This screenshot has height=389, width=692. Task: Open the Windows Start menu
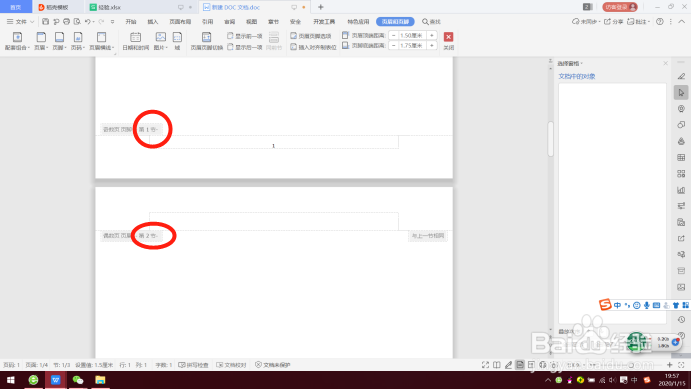coord(11,380)
